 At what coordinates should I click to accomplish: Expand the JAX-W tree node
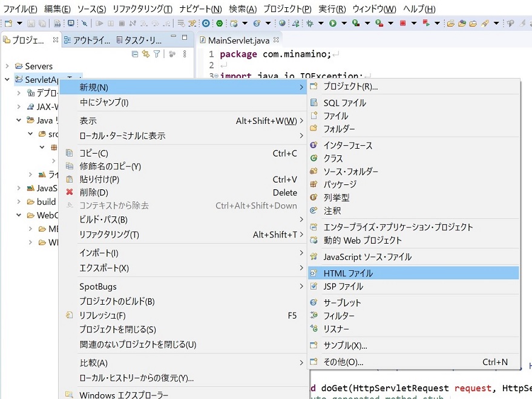pyautogui.click(x=19, y=106)
